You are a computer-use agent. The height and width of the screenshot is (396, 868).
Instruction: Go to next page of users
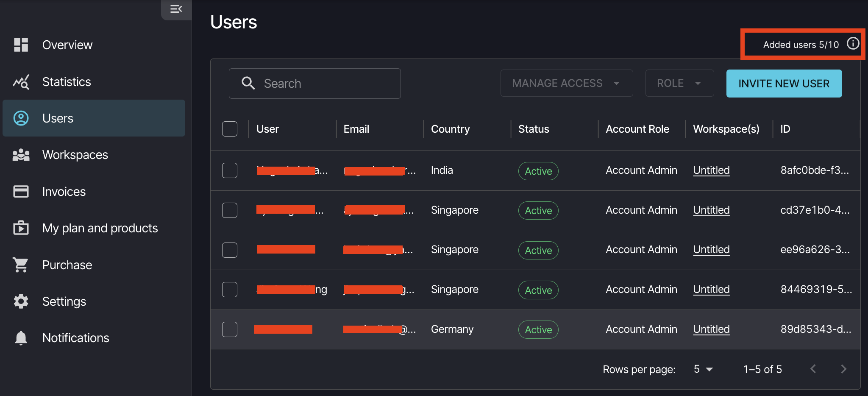[x=843, y=369]
